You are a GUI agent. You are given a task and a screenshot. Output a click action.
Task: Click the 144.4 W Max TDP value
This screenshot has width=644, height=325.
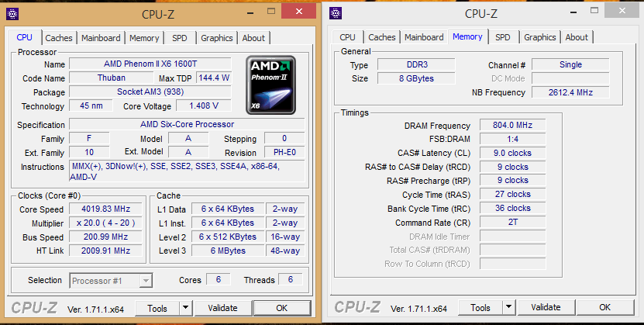(x=214, y=78)
